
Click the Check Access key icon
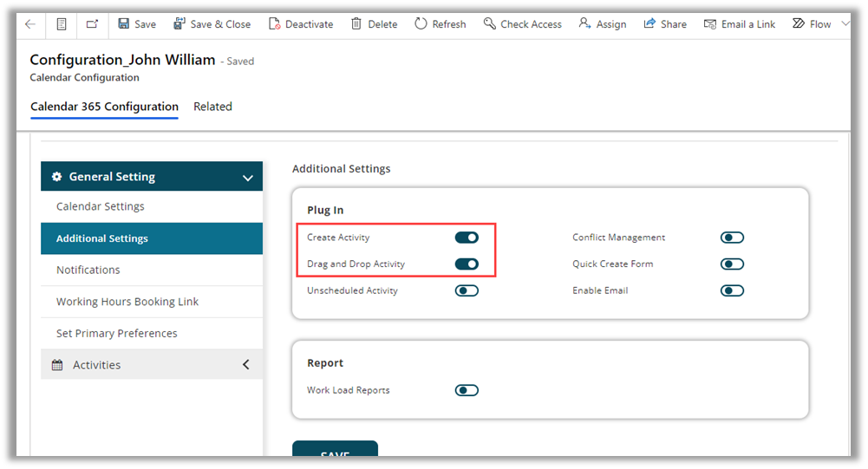pyautogui.click(x=490, y=24)
